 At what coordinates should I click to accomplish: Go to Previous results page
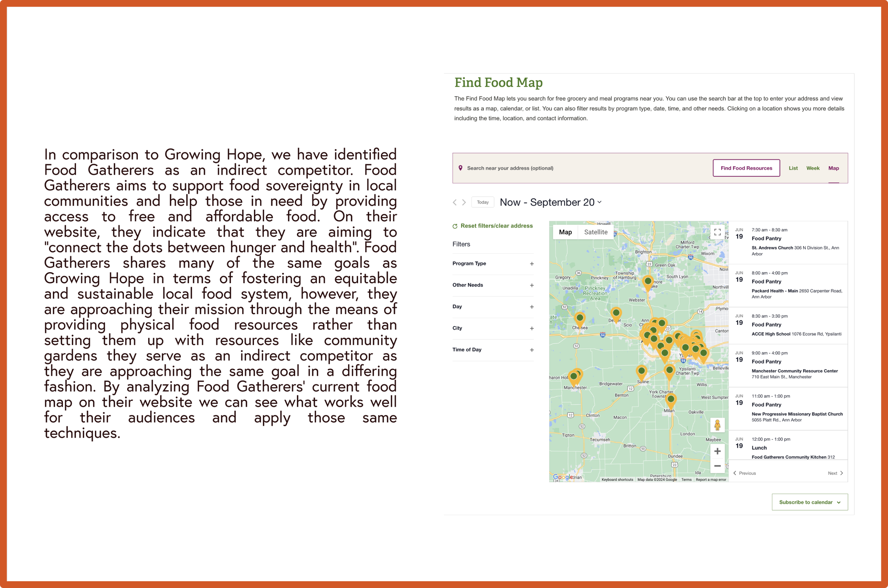coord(744,473)
